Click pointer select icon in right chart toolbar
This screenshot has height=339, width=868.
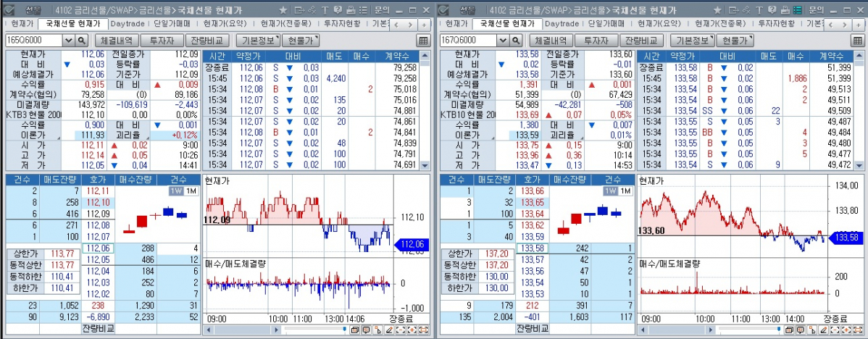click(x=812, y=330)
